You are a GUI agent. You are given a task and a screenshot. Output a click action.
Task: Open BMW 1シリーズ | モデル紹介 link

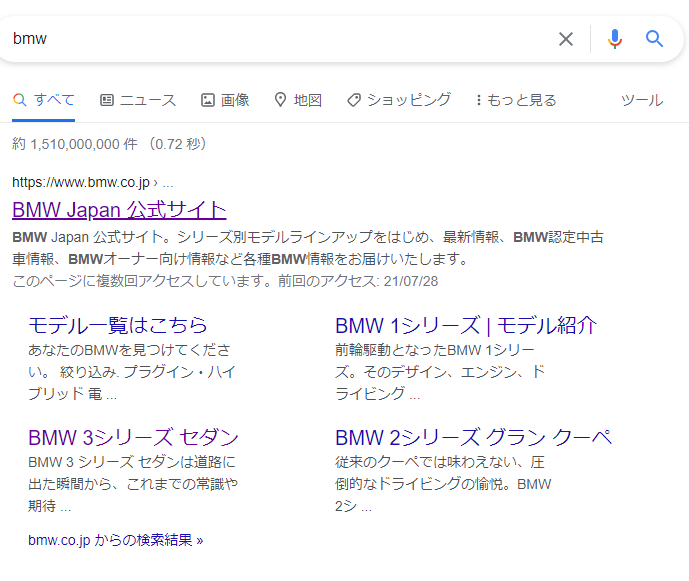[466, 325]
